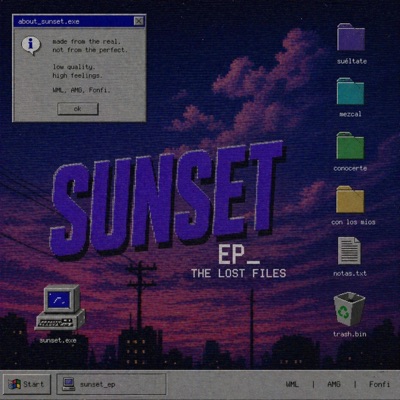Viewport: 400px width, 400px height.
Task: Click 'not from the perfect.' dialog text
Action: pos(90,50)
